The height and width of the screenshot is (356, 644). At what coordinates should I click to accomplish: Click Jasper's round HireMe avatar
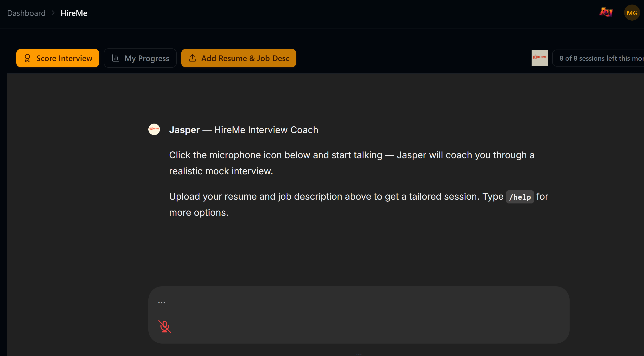click(154, 129)
